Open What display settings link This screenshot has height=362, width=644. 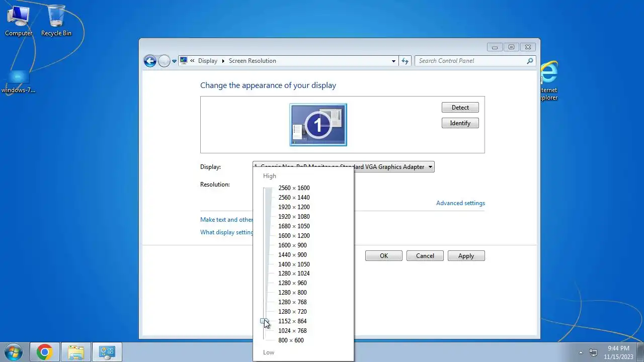(x=226, y=232)
